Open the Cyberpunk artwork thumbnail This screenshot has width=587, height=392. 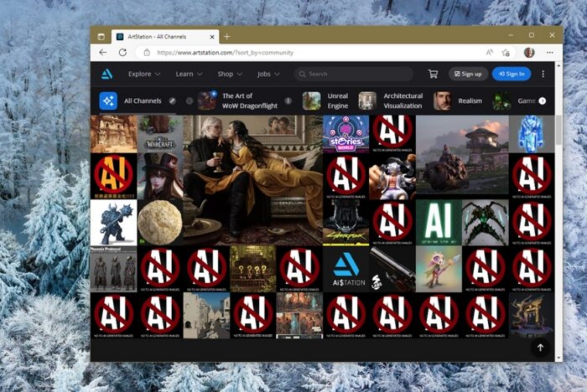coord(346,222)
